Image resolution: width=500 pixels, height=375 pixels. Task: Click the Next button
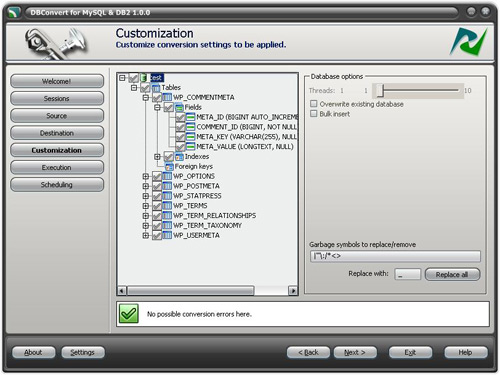pos(355,352)
